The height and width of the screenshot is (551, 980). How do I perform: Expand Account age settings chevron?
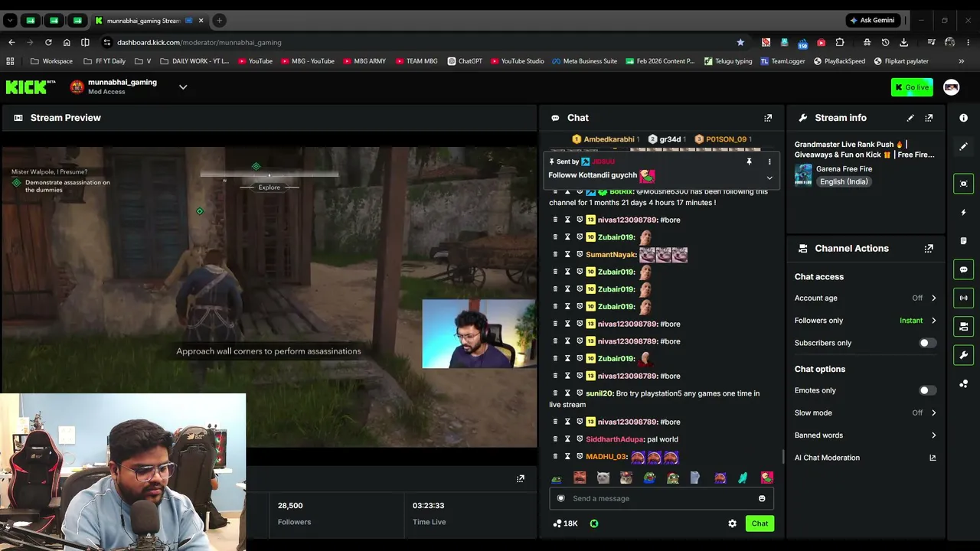(933, 298)
